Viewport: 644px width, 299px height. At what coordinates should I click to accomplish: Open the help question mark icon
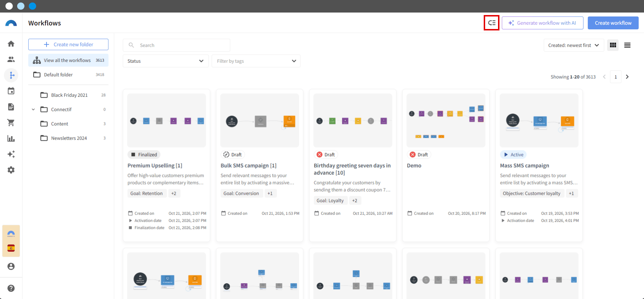(x=11, y=288)
